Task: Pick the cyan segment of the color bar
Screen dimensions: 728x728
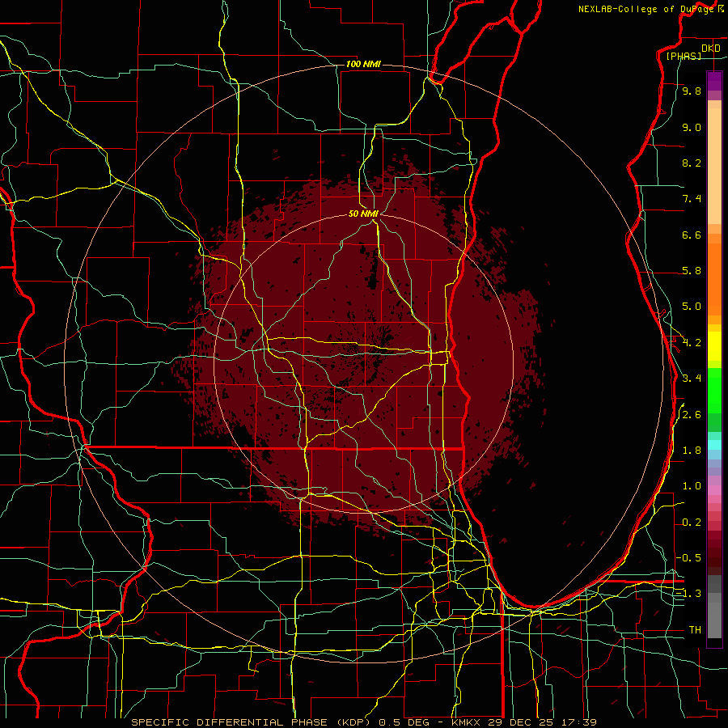Action: coord(714,445)
